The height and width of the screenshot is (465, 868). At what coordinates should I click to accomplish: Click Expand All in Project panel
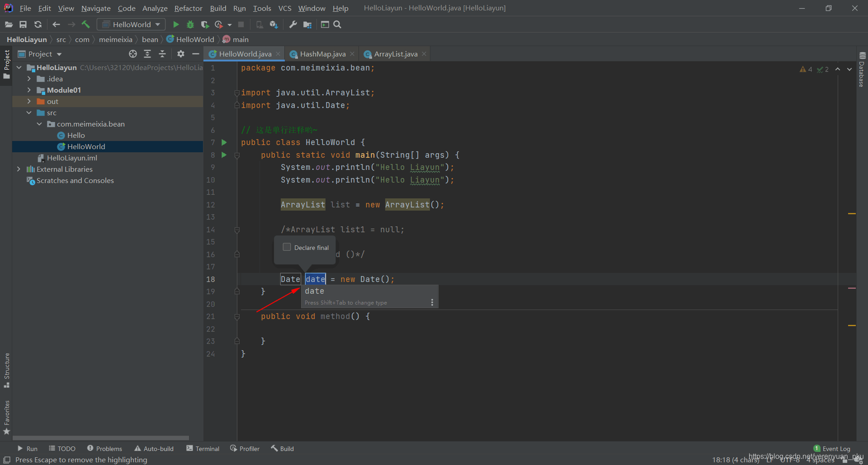[147, 54]
